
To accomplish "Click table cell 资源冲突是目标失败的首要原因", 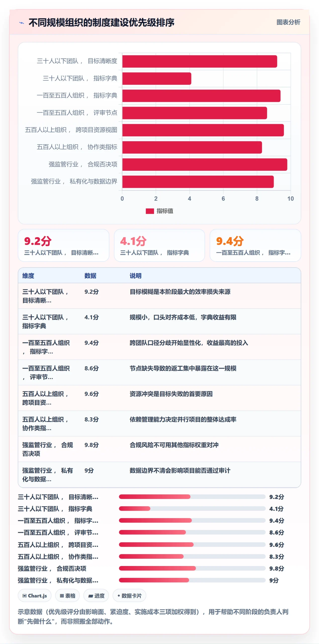I will 171,394.
